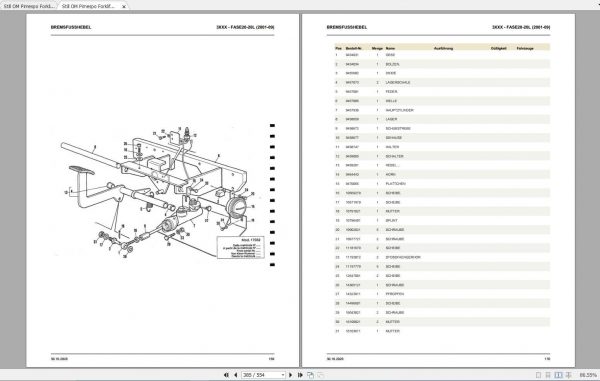Viewport: 600px width, 381px height.
Task: Select the SPLINT part row
Action: (442, 220)
